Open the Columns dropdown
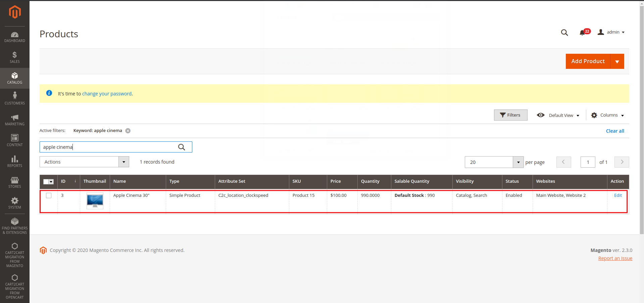The width and height of the screenshot is (644, 303). pyautogui.click(x=612, y=115)
